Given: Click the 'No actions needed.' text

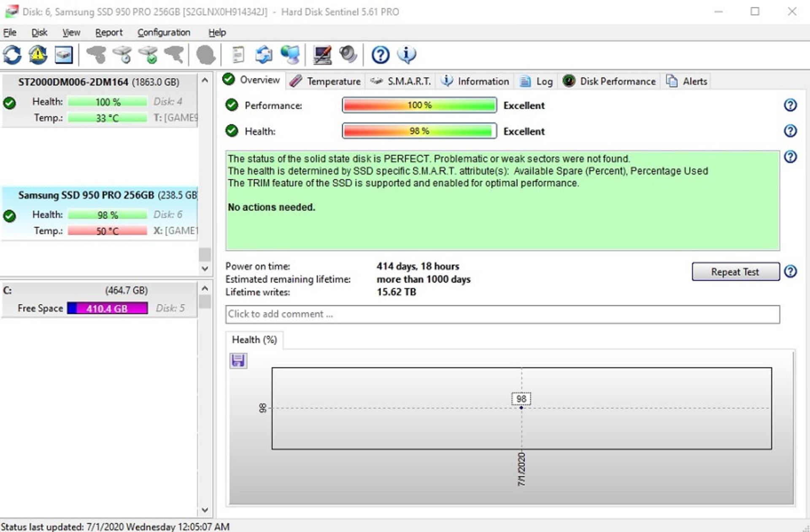Looking at the screenshot, I should click(271, 207).
